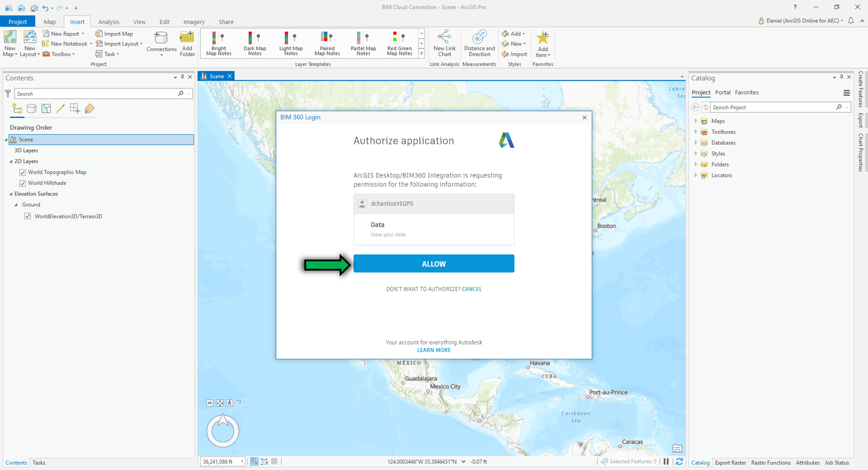Screen dimensions: 868x470
Task: Expand the Locators node in Catalog
Action: [696, 175]
